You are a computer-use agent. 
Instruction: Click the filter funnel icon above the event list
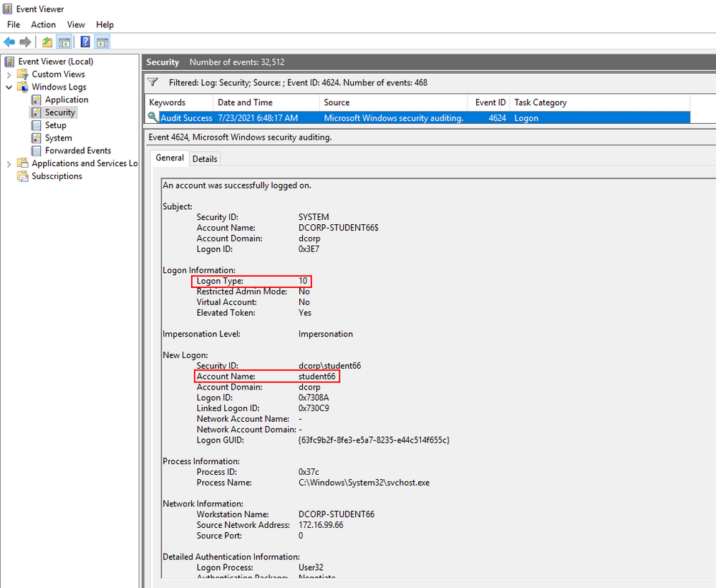click(x=153, y=82)
